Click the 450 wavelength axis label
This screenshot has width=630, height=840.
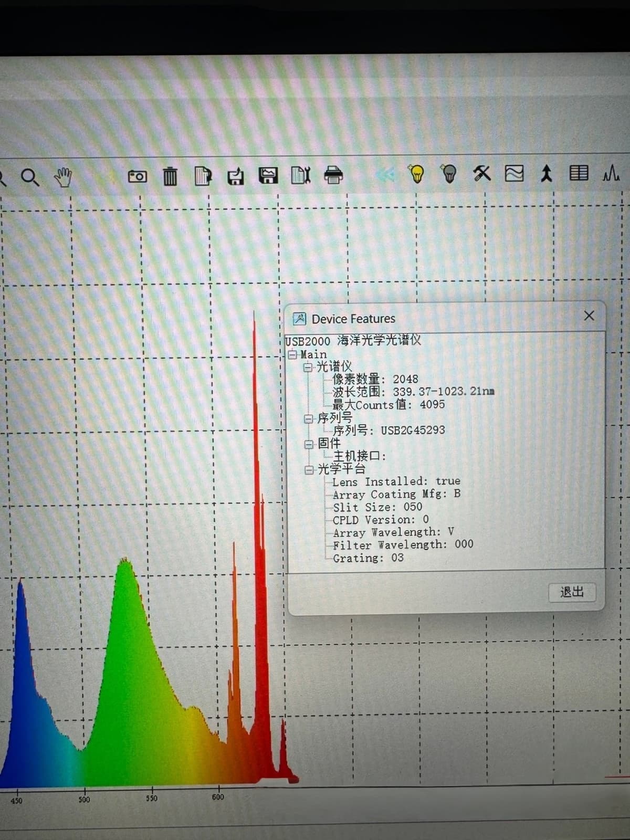(x=16, y=801)
